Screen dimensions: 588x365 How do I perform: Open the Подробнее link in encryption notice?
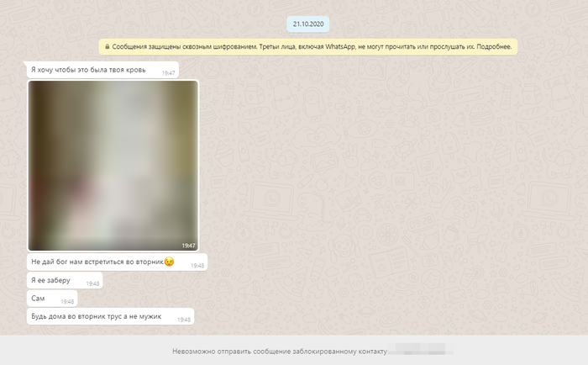point(494,47)
